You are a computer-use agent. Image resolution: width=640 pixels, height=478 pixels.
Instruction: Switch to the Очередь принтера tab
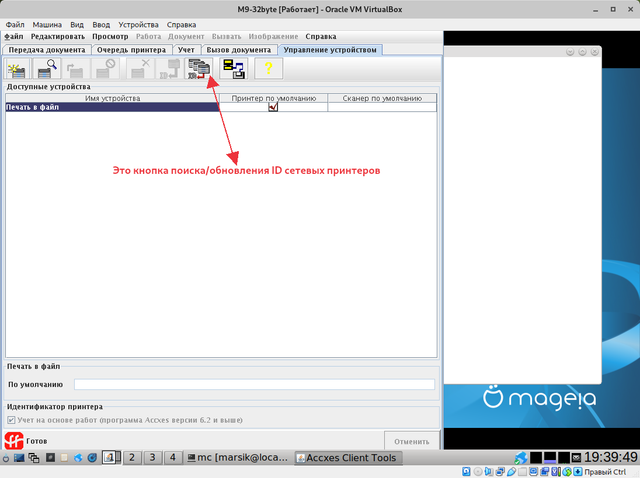click(131, 50)
